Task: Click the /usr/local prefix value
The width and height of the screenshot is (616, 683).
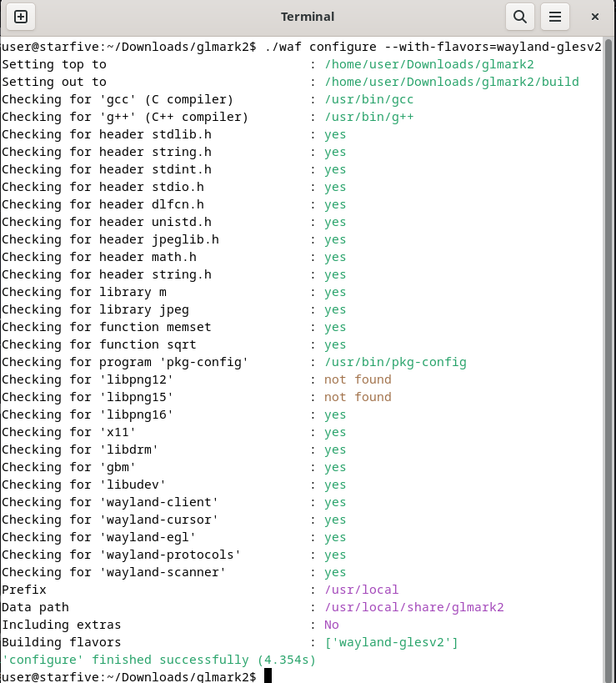Action: (361, 590)
